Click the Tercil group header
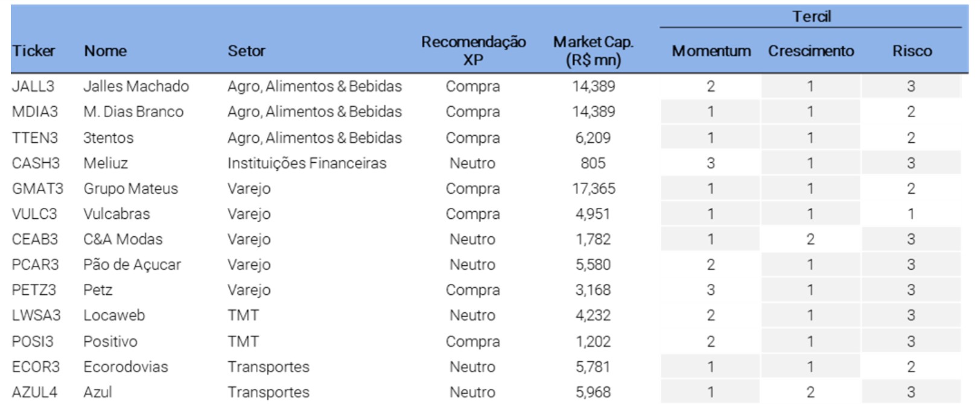The width and height of the screenshot is (980, 404). pyautogui.click(x=811, y=16)
